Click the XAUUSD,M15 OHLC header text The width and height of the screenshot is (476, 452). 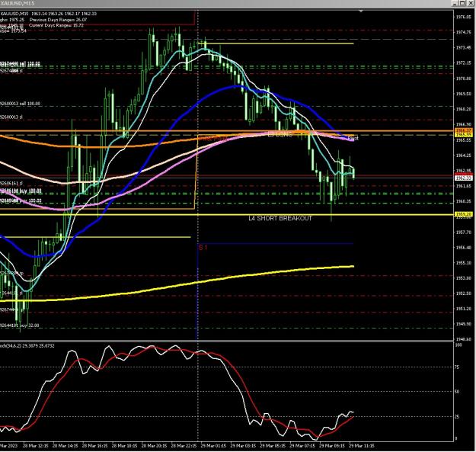click(49, 14)
